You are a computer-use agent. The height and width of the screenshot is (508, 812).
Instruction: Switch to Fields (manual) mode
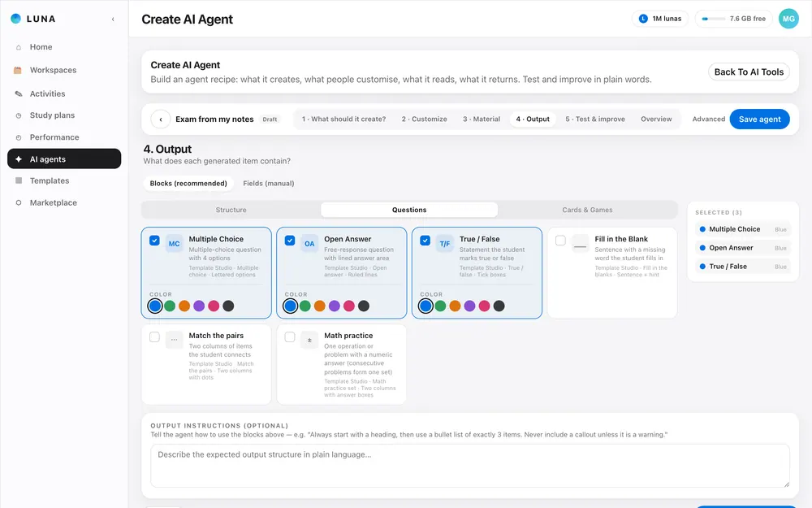point(268,184)
